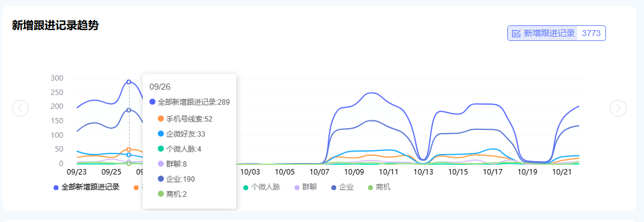Click the edit icon in 新增跟进记录 badge
The height and width of the screenshot is (222, 644).
pyautogui.click(x=516, y=34)
